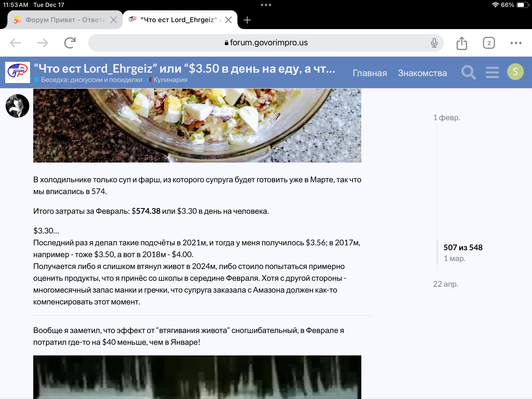Screen dimensions: 532x399
Task: Tap the microphone voice search icon
Action: 434,43
